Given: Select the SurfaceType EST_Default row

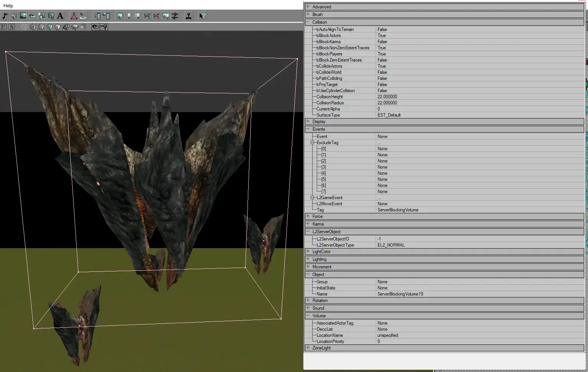Looking at the screenshot, I should (445, 115).
